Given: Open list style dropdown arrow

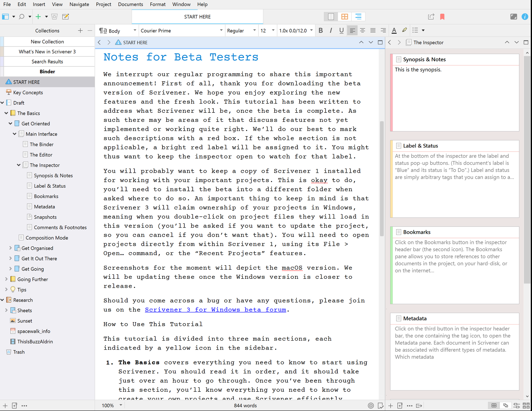Looking at the screenshot, I should point(423,30).
